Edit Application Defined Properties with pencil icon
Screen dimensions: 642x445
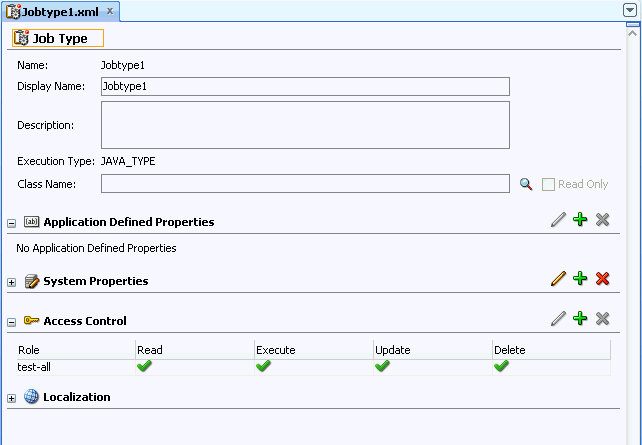click(558, 220)
